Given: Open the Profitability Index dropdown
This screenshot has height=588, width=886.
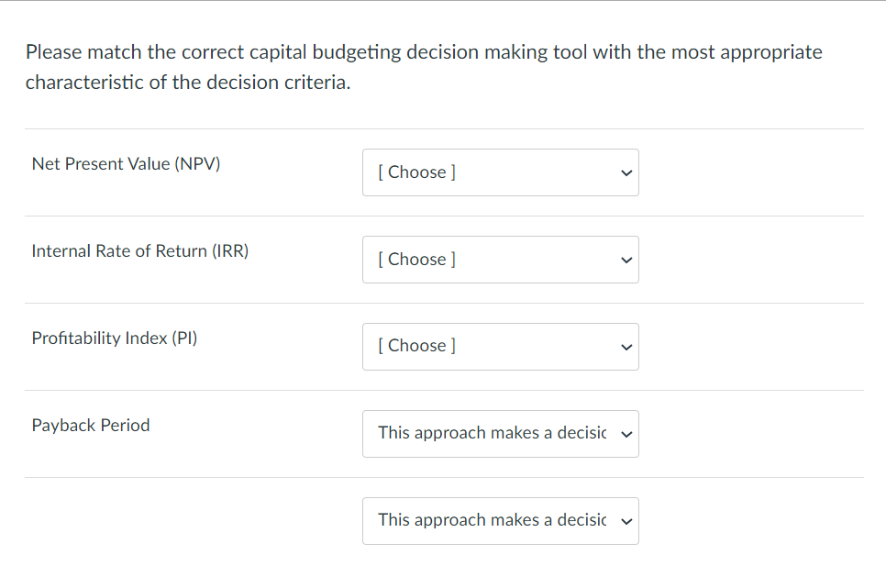Looking at the screenshot, I should pyautogui.click(x=500, y=346).
